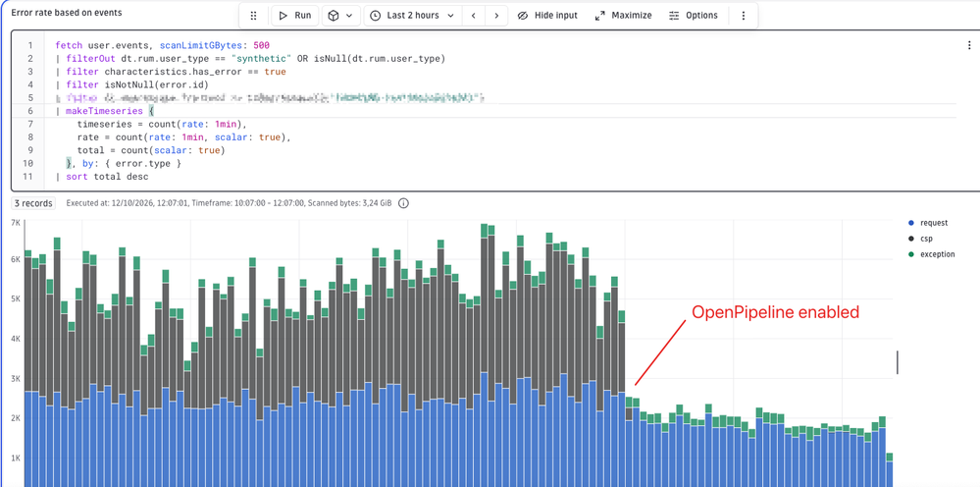980x487 pixels.
Task: Click the query info circle icon
Action: 404,203
